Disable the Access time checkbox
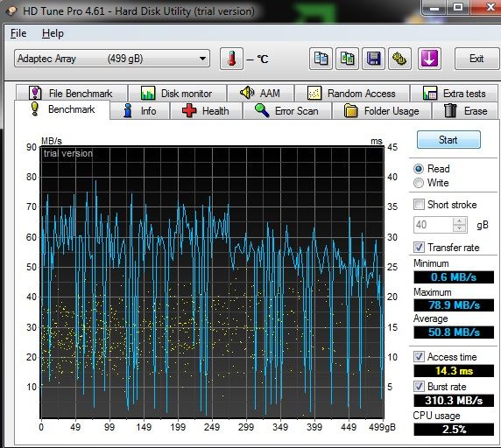The width and height of the screenshot is (501, 448). pyautogui.click(x=419, y=356)
